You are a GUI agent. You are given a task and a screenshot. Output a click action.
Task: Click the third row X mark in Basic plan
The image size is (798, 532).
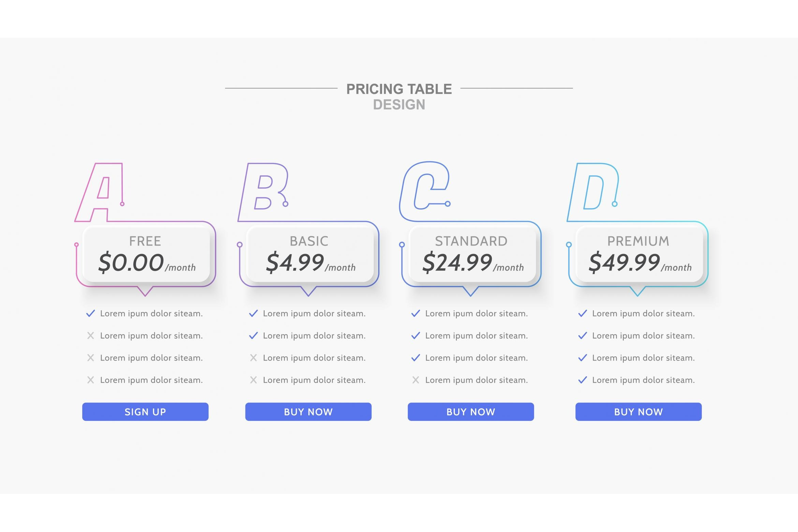[253, 358]
